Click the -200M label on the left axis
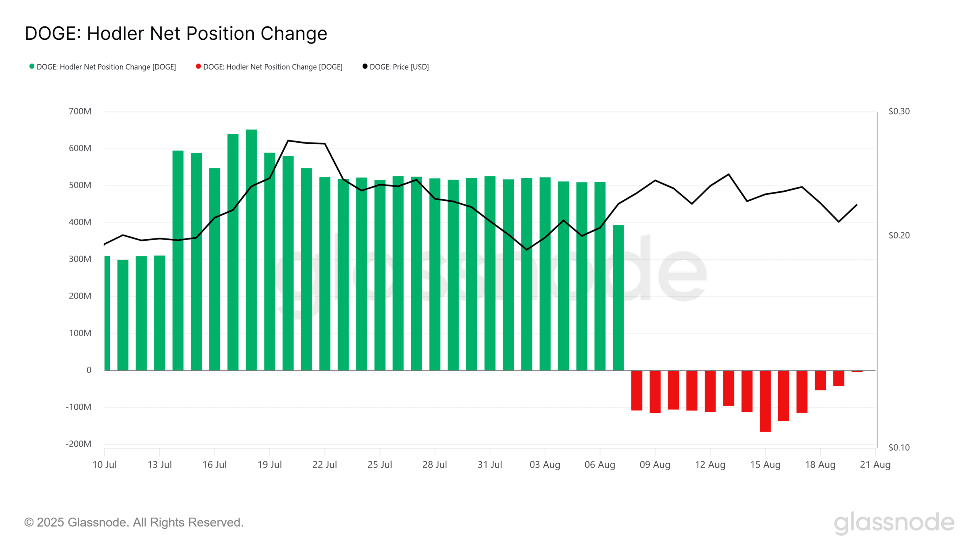The image size is (980, 551). coord(78,444)
